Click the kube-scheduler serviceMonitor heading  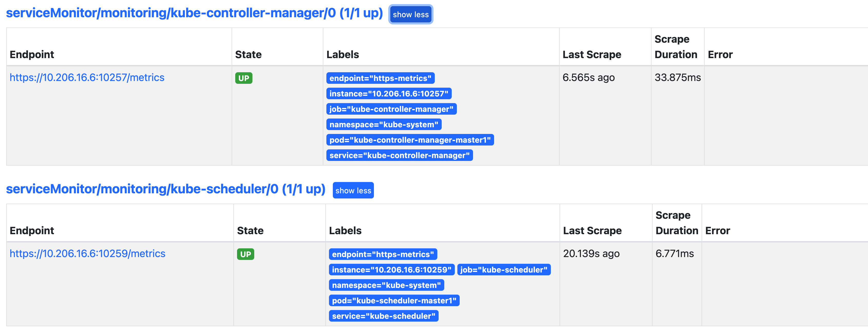[165, 189]
